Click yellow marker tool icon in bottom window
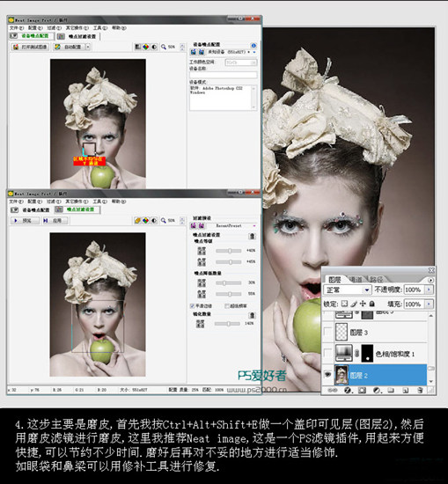The height and width of the screenshot is (484, 448). (x=137, y=220)
